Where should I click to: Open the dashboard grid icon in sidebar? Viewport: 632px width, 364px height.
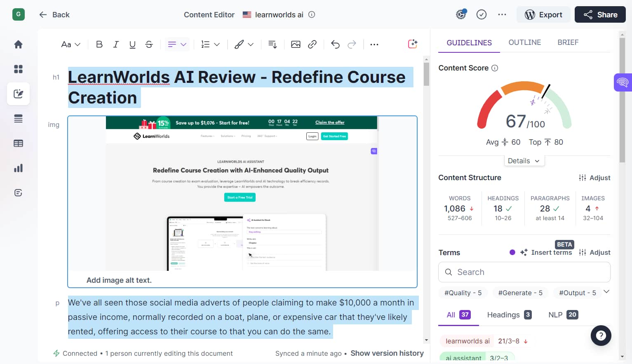point(18,69)
